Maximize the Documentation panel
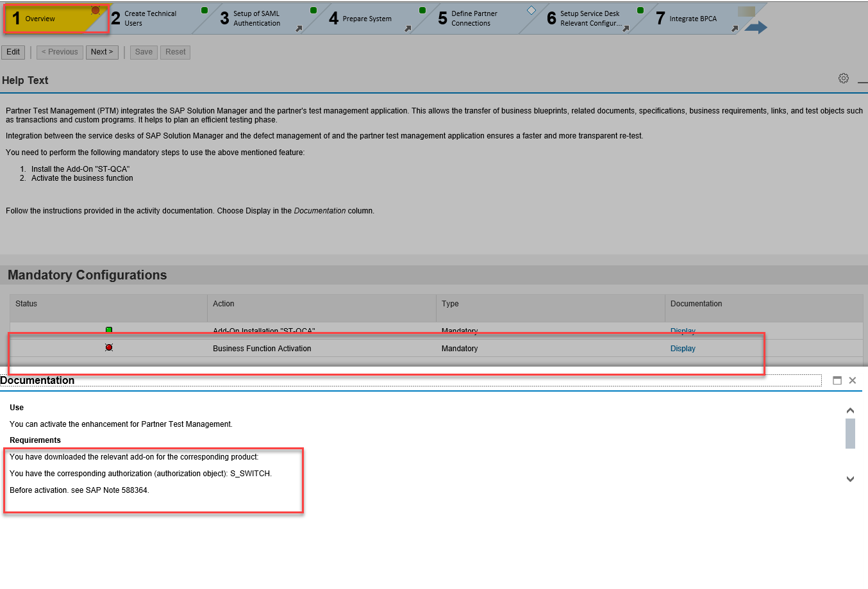The width and height of the screenshot is (868, 589). coord(837,380)
